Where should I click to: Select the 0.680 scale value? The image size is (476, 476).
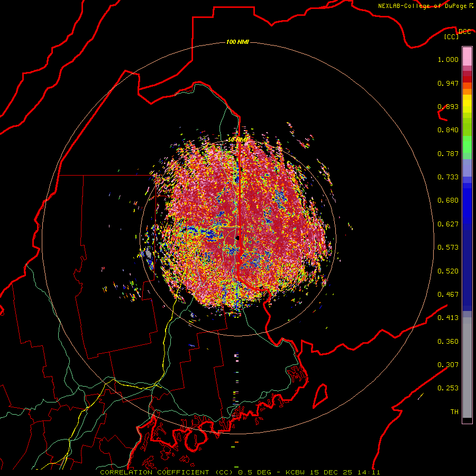[x=448, y=200]
